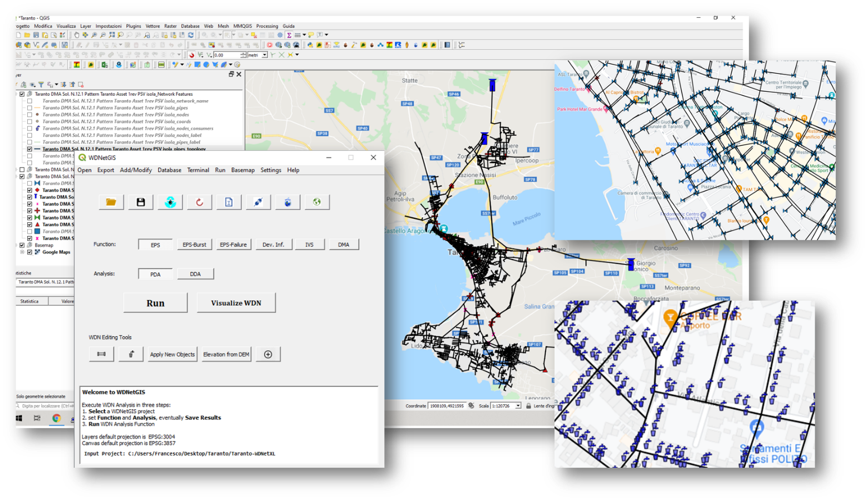This screenshot has height=500, width=868.
Task: Click the green globe basemap icon in WDNetGIS
Action: pos(317,202)
